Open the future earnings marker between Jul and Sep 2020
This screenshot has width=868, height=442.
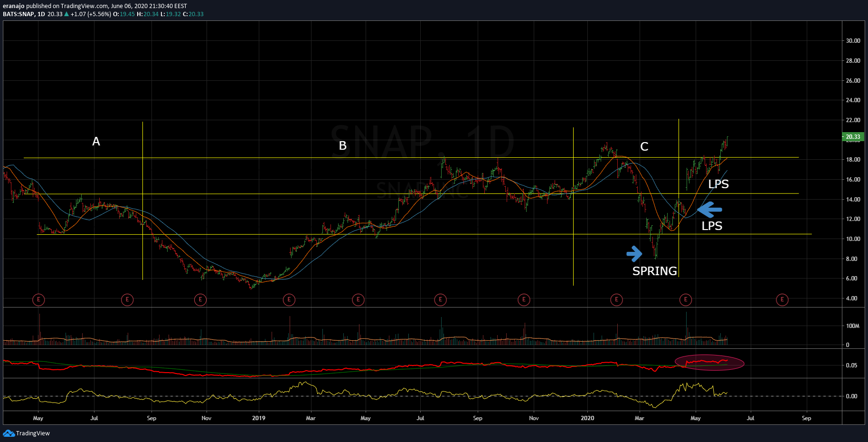tap(782, 299)
